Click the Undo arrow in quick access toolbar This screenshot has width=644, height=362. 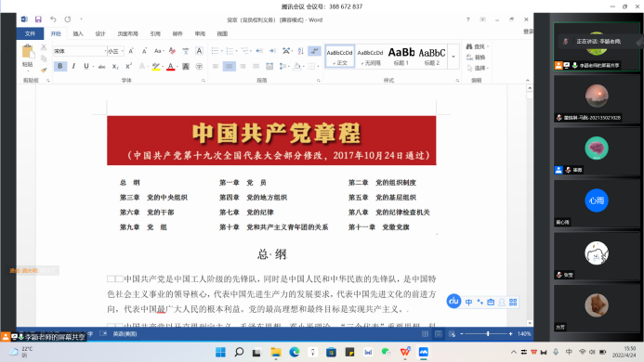pos(53,19)
